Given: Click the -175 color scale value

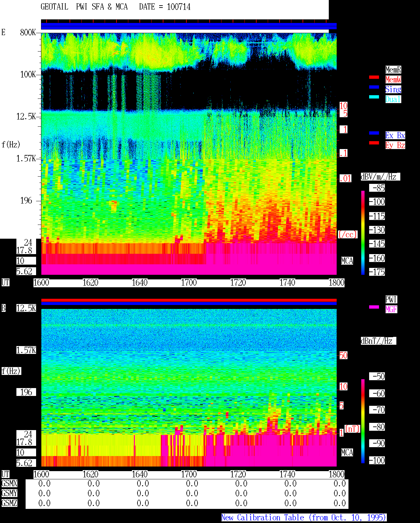Looking at the screenshot, I should (x=377, y=272).
